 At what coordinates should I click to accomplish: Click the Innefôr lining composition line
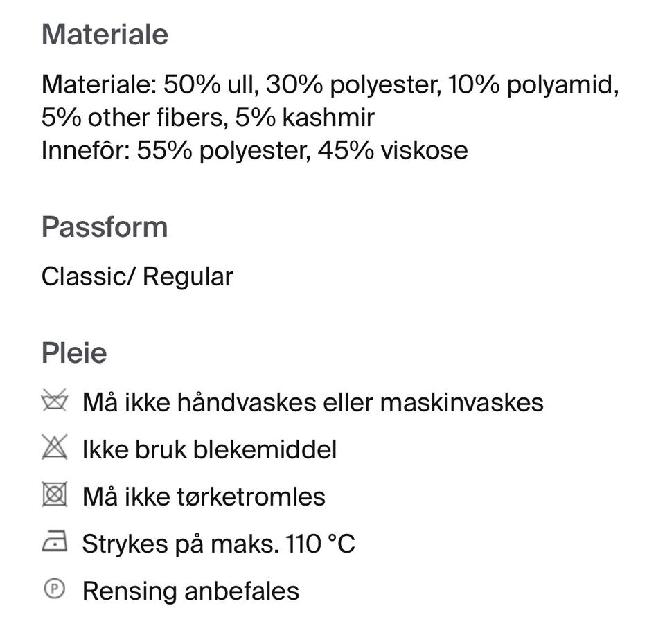254,150
